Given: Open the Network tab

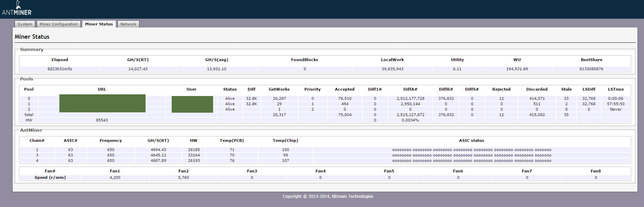Looking at the screenshot, I should point(128,24).
